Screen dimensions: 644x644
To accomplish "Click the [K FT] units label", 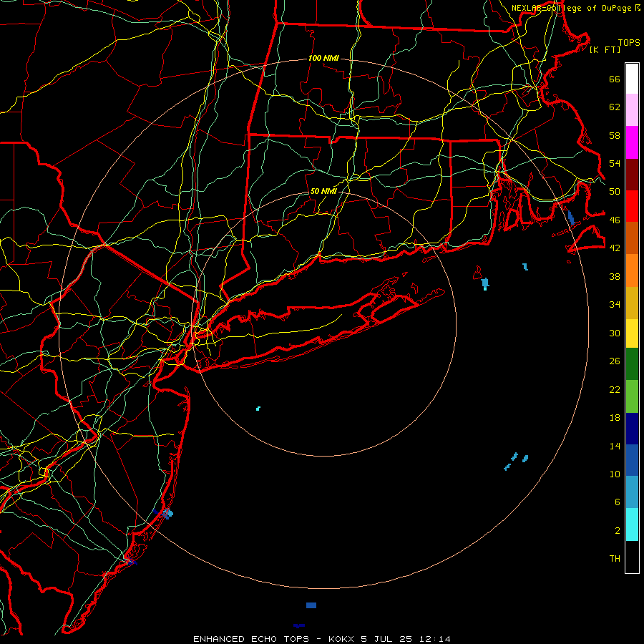I will [x=605, y=50].
